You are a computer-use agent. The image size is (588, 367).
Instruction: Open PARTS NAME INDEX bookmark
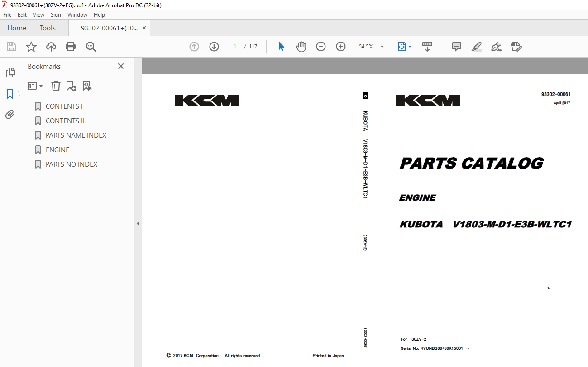point(76,135)
